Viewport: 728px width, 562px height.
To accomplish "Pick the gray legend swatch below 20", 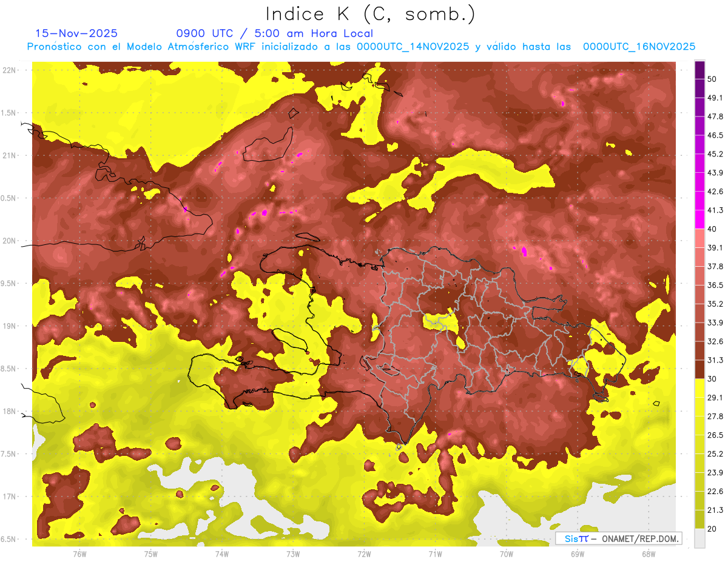I will click(699, 538).
